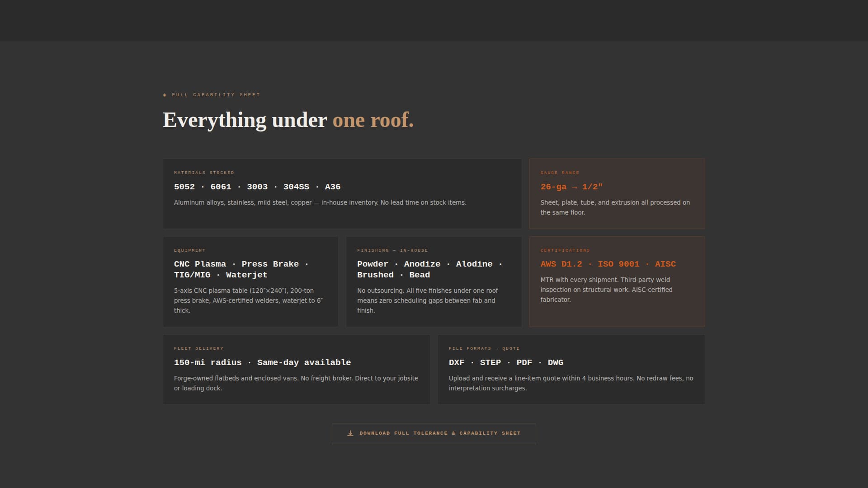
Task: Click the CERTIFICATIONS card
Action: pos(617,281)
